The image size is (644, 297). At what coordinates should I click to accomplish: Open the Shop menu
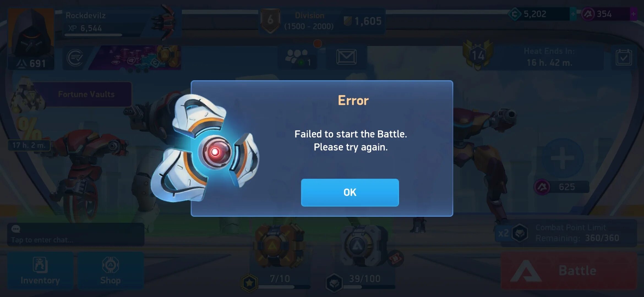[x=111, y=271]
